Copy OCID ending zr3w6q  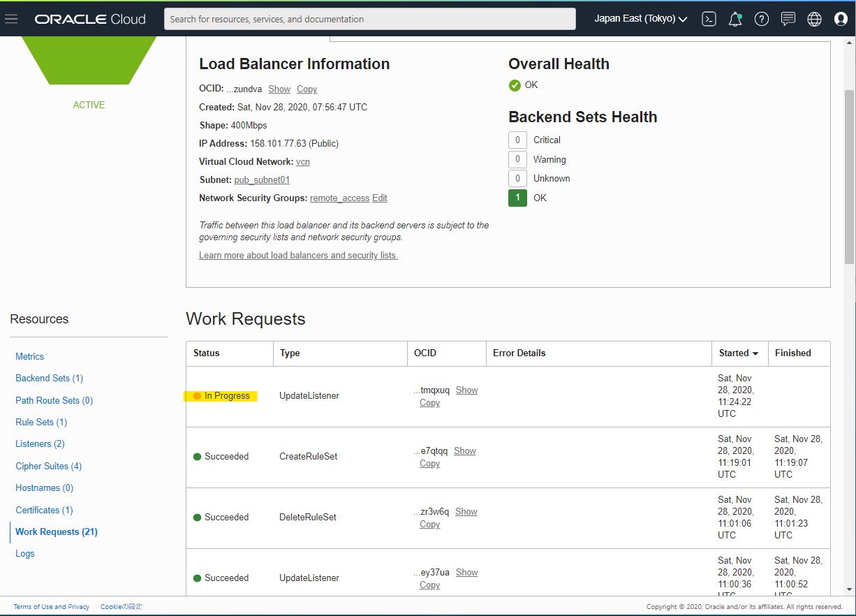pos(429,524)
